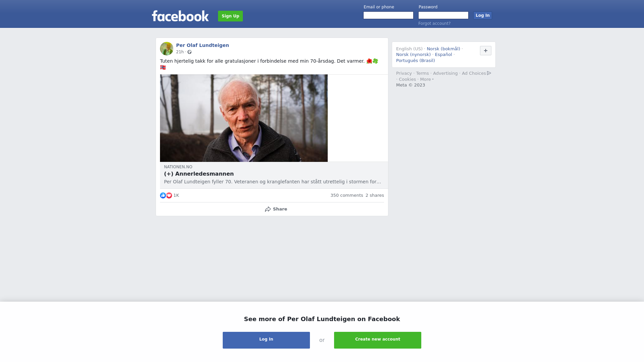Viewport: 644px width, 362px height.
Task: Click the Share arrow icon
Action: click(268, 209)
